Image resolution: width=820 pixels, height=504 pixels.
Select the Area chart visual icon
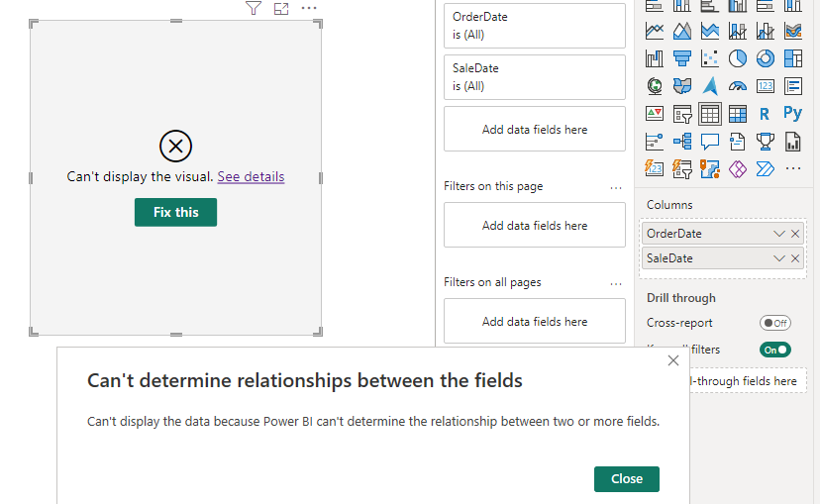tap(682, 31)
